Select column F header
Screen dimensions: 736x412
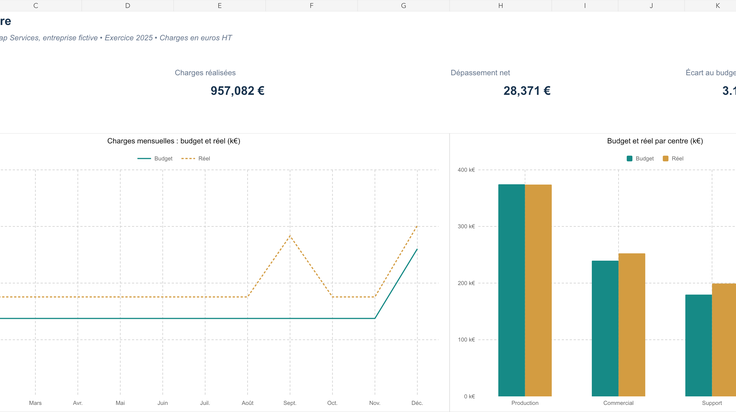point(312,6)
